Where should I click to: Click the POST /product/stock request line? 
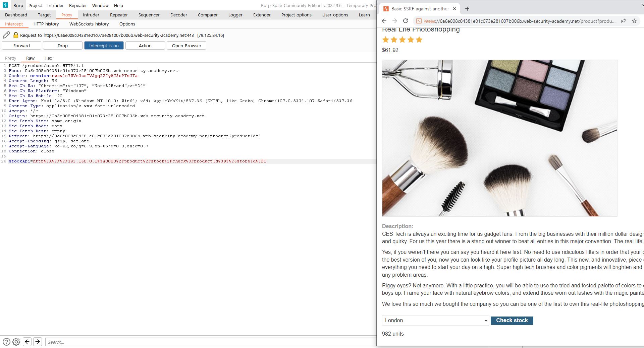[46, 66]
